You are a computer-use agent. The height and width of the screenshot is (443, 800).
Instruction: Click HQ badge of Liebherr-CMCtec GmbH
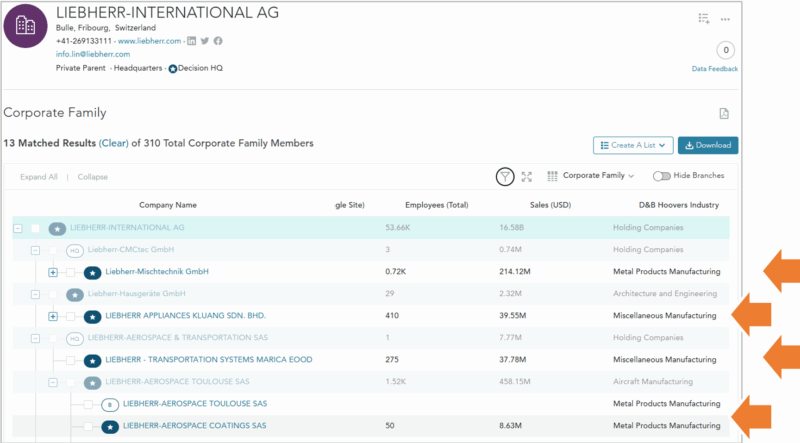(x=74, y=251)
